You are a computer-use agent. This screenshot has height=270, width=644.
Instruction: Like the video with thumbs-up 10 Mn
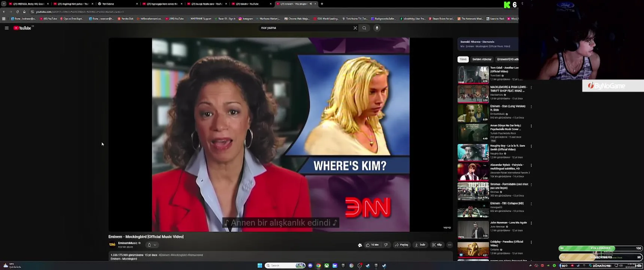point(372,245)
